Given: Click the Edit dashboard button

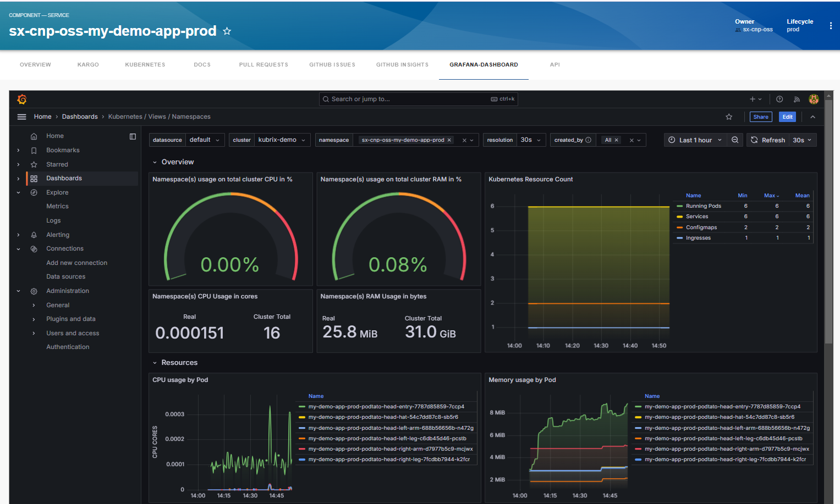Looking at the screenshot, I should (x=787, y=117).
